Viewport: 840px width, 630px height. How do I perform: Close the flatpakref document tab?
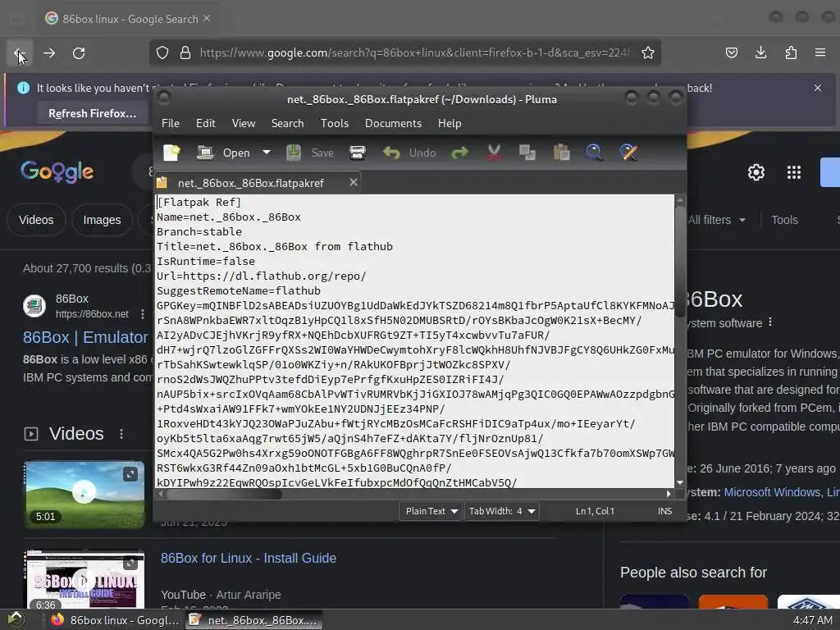[353, 183]
